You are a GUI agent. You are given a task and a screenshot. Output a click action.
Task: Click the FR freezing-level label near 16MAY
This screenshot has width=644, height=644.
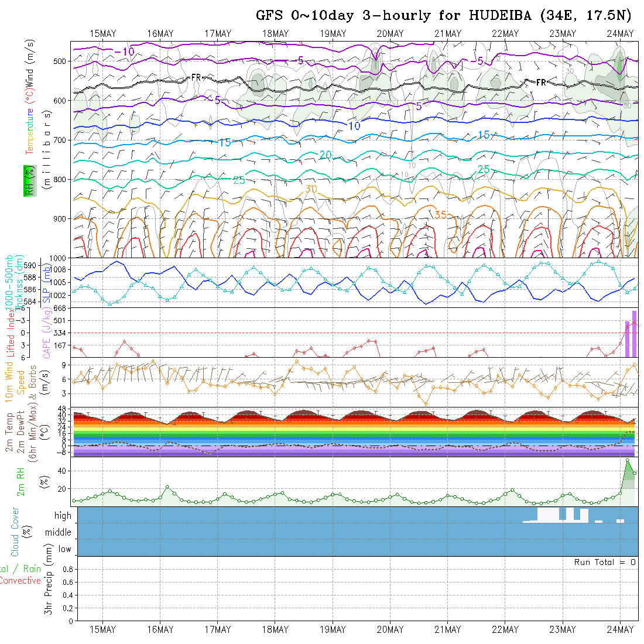coord(196,77)
